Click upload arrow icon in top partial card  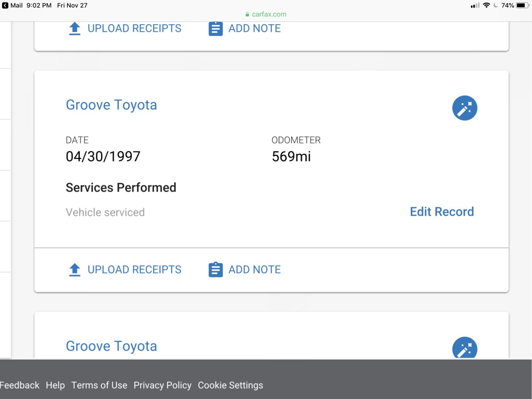pos(75,29)
